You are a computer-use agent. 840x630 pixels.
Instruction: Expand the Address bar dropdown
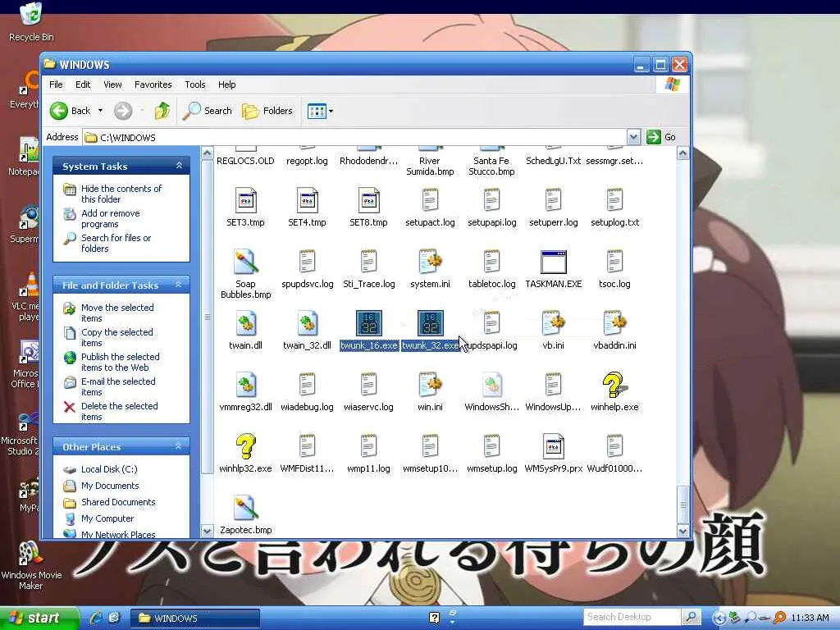[633, 137]
